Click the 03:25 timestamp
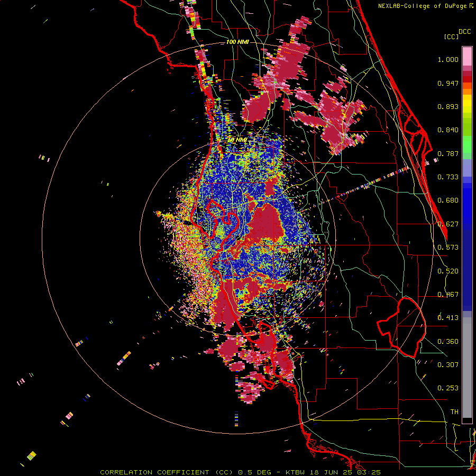 tap(369, 472)
